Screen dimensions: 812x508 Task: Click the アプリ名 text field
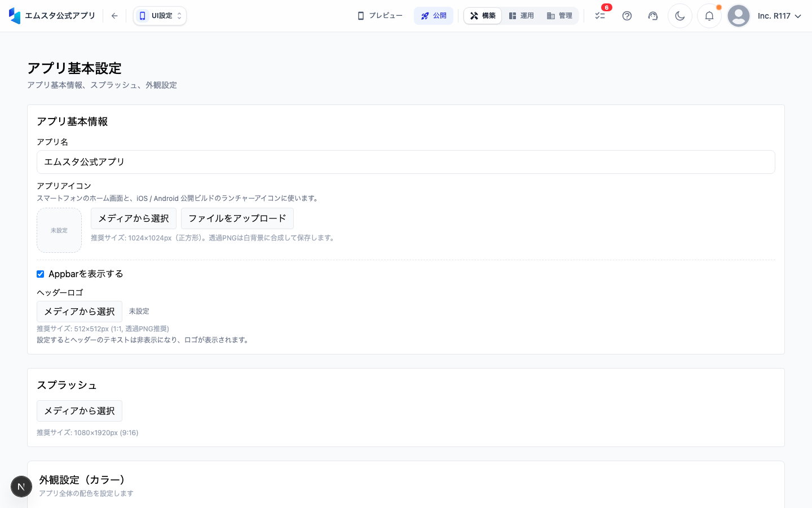click(406, 162)
